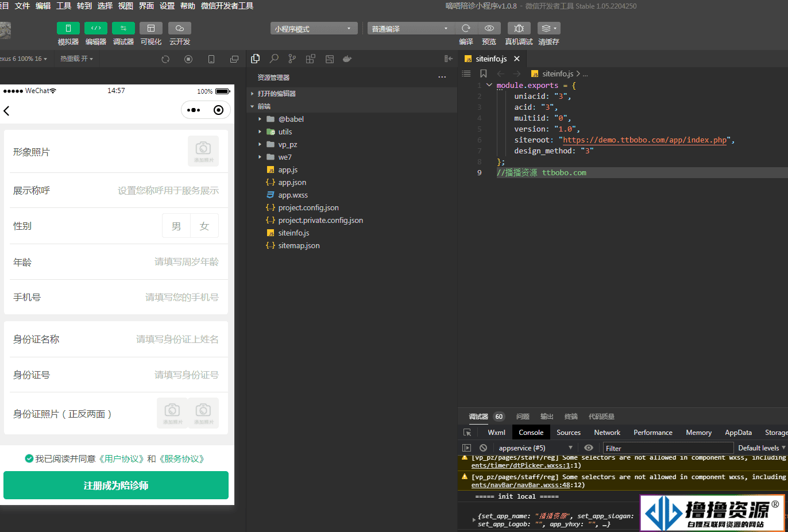This screenshot has height=532, width=788.
Task: Click the real device debug icon
Action: click(519, 28)
